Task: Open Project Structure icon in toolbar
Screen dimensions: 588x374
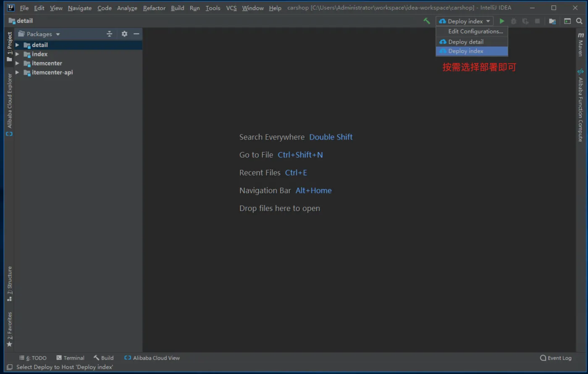Action: point(552,21)
